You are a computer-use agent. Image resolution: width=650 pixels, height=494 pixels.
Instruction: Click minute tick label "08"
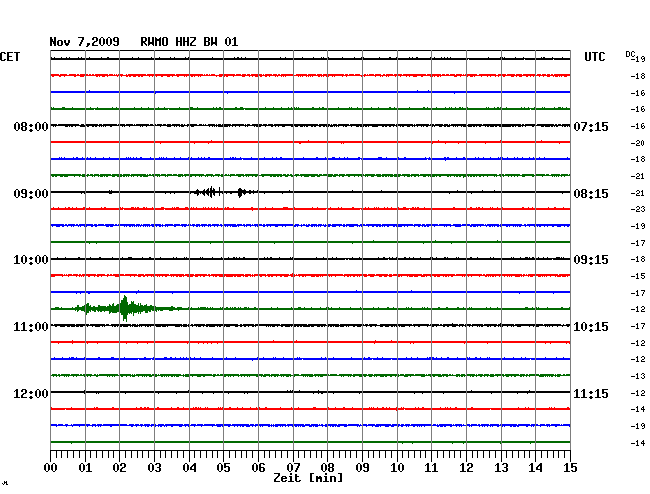[327, 468]
